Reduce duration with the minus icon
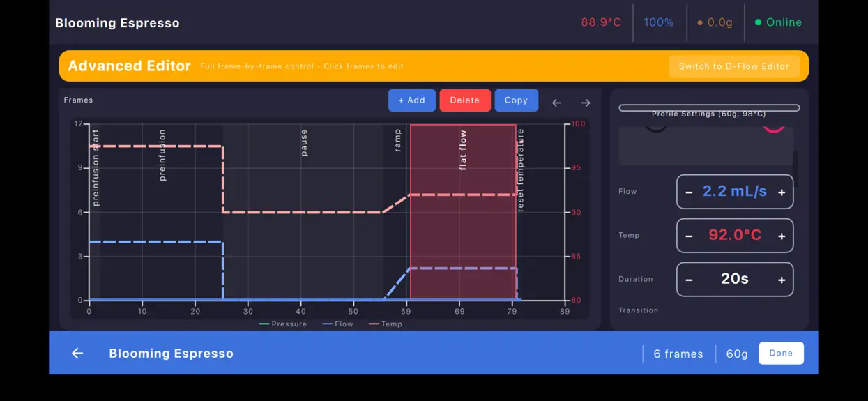868x401 pixels. pos(689,280)
